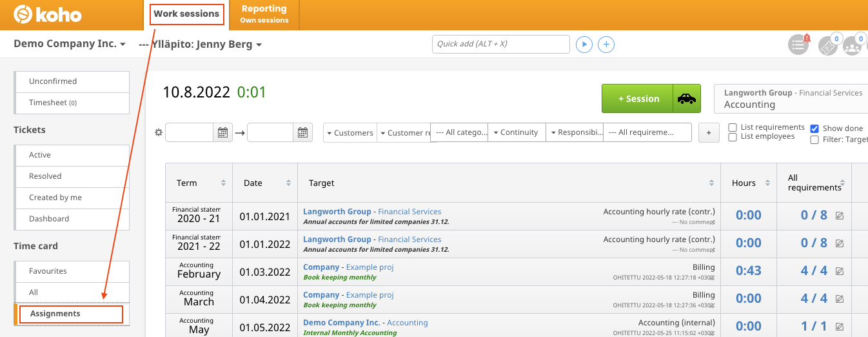Open the task list notification icon

click(x=799, y=45)
